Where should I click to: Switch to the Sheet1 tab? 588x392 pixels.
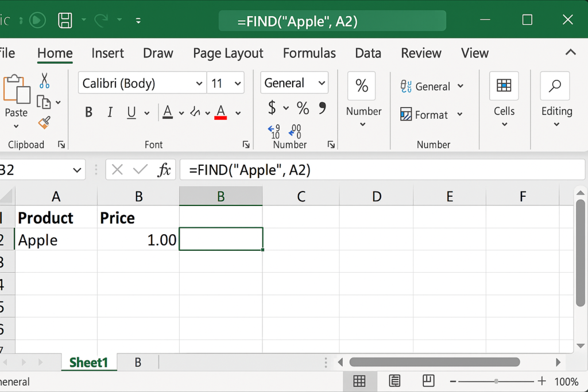point(88,363)
